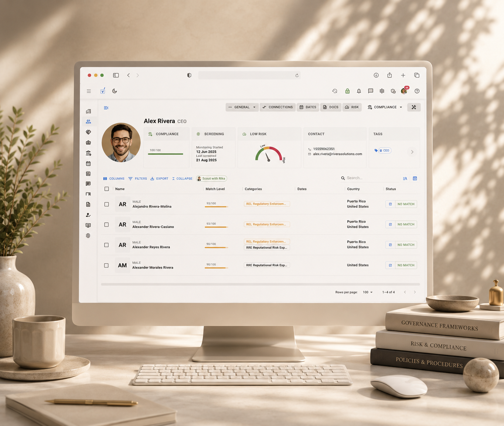The width and height of the screenshot is (504, 426).
Task: Open the document sidebar icon
Action: pos(88,204)
